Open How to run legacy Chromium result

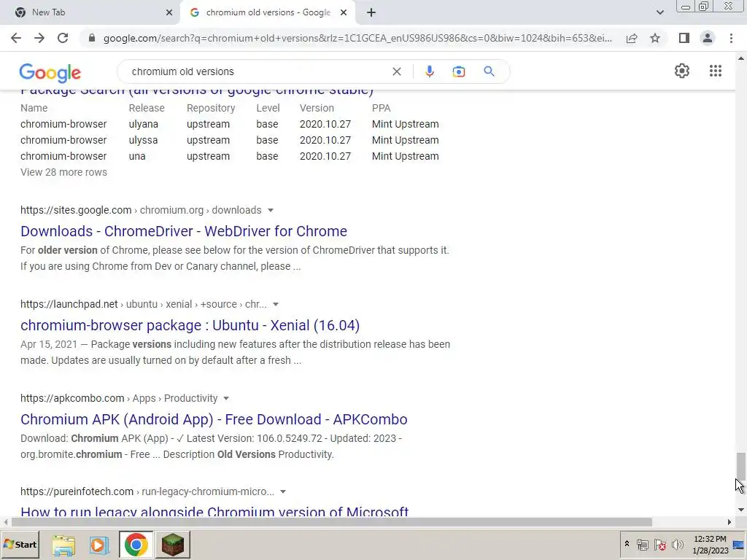[x=214, y=511]
